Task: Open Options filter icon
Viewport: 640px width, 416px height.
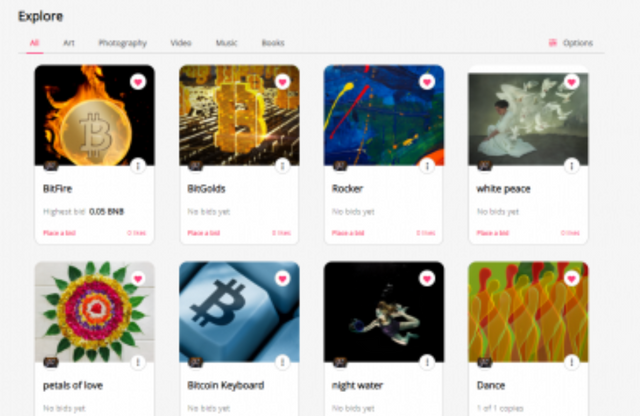Action: 553,43
